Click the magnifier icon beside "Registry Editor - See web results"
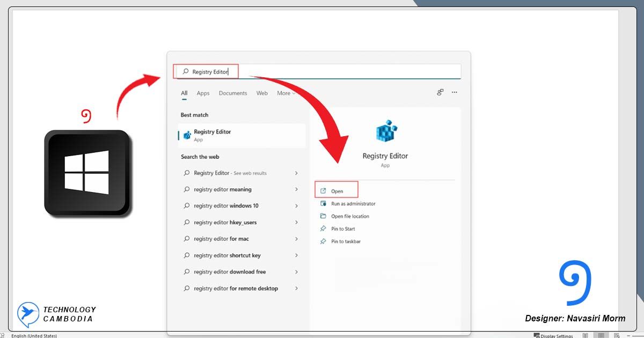Image resolution: width=644 pixels, height=338 pixels. (x=187, y=173)
